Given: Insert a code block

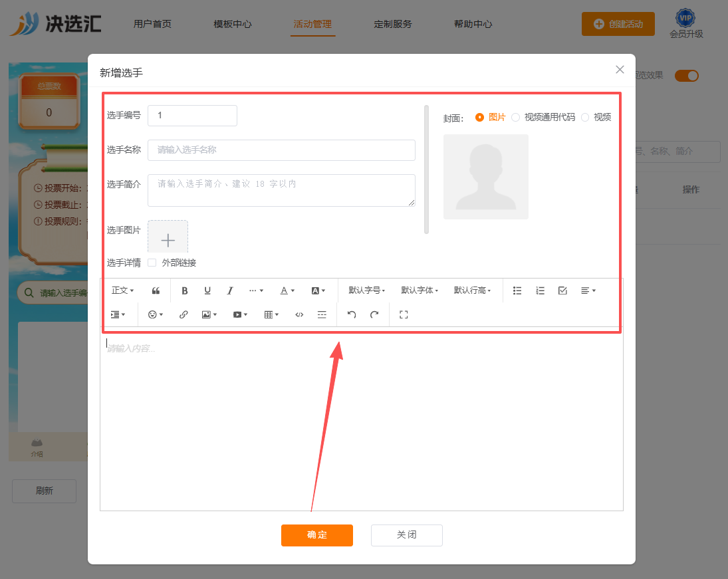Looking at the screenshot, I should [299, 315].
